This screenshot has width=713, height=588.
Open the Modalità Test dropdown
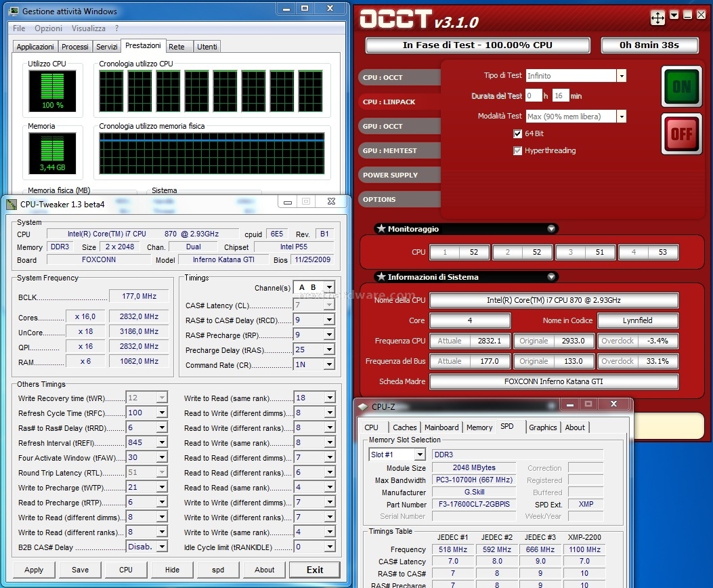(622, 117)
